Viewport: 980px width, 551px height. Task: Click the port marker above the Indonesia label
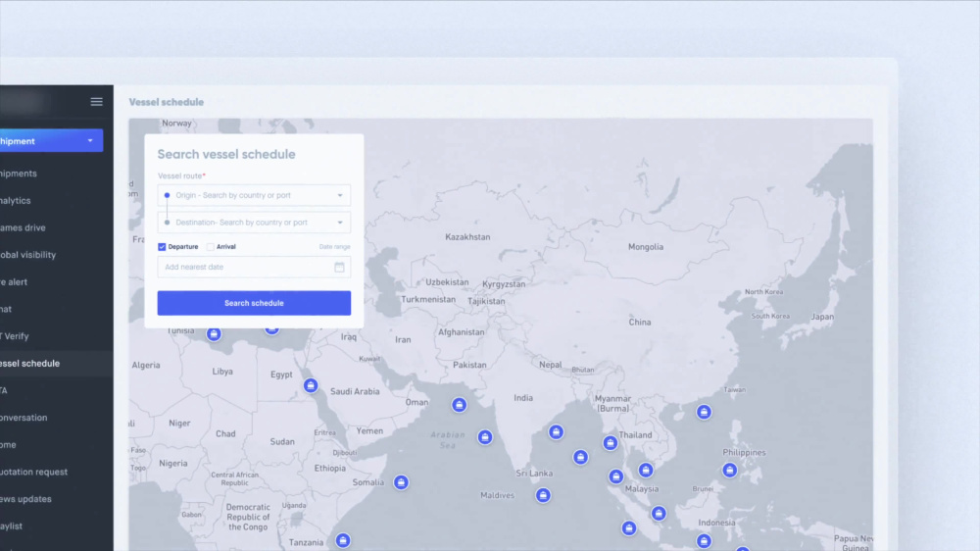click(x=659, y=514)
